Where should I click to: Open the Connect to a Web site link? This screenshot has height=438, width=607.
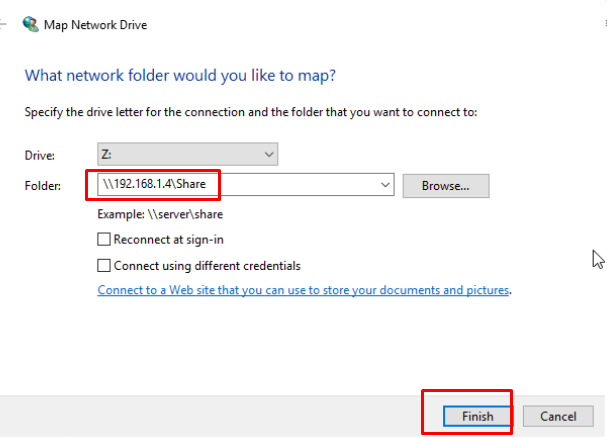pos(304,291)
